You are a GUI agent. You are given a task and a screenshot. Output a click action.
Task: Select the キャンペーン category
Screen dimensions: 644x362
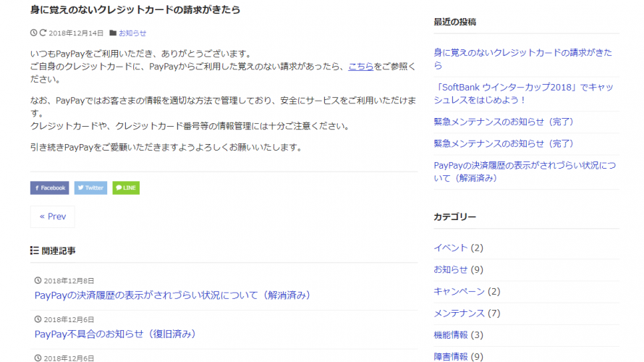point(459,291)
